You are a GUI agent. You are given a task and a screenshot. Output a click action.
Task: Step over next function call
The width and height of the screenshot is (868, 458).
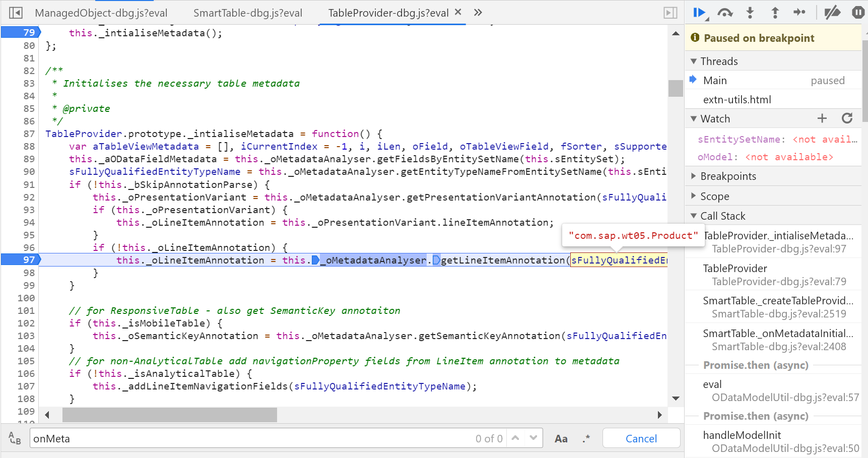coord(724,13)
